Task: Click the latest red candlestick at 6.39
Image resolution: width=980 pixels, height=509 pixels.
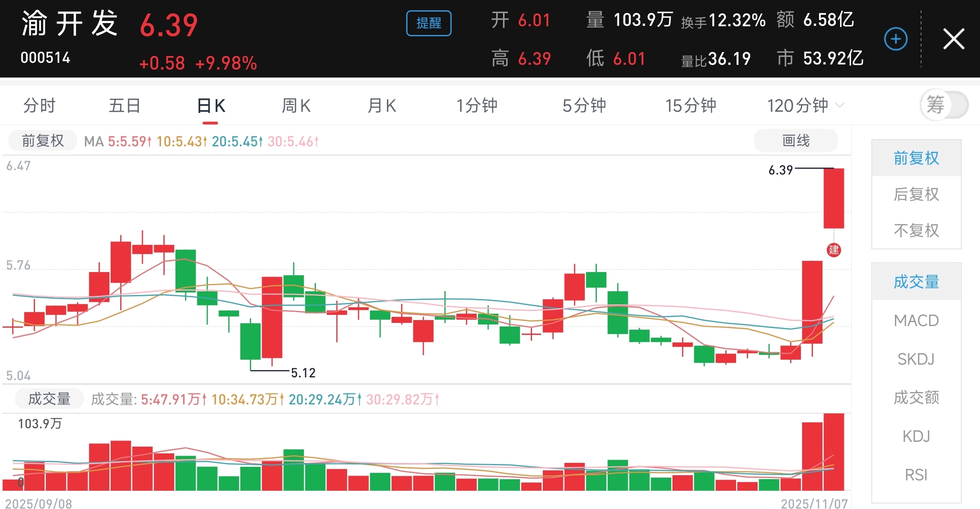Action: click(834, 198)
